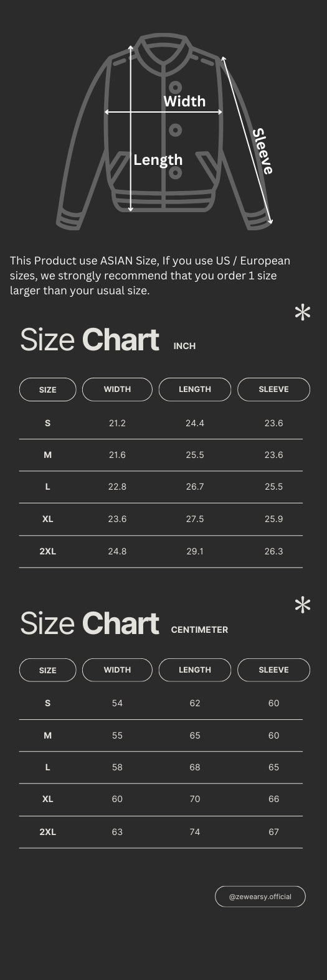Click the asterisk icon beside centimeter Size Chart

[x=303, y=605]
